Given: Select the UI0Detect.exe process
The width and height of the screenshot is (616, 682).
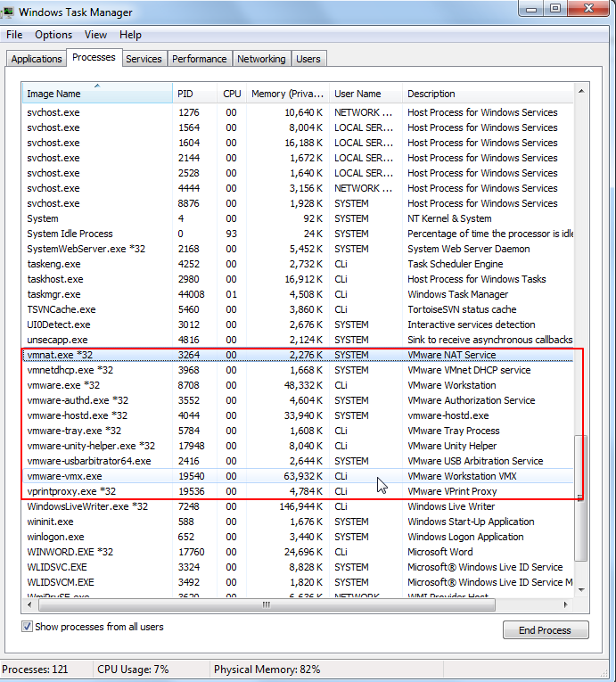Looking at the screenshot, I should coord(298,325).
